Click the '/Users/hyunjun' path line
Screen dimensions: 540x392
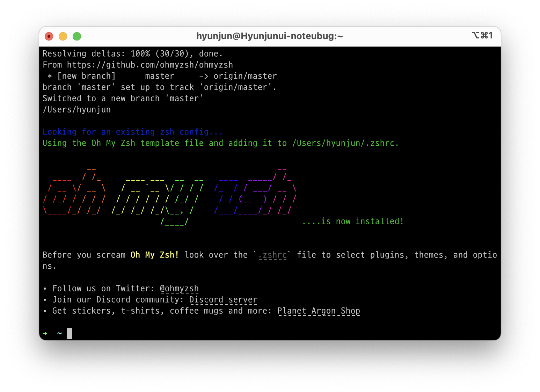[x=77, y=110]
